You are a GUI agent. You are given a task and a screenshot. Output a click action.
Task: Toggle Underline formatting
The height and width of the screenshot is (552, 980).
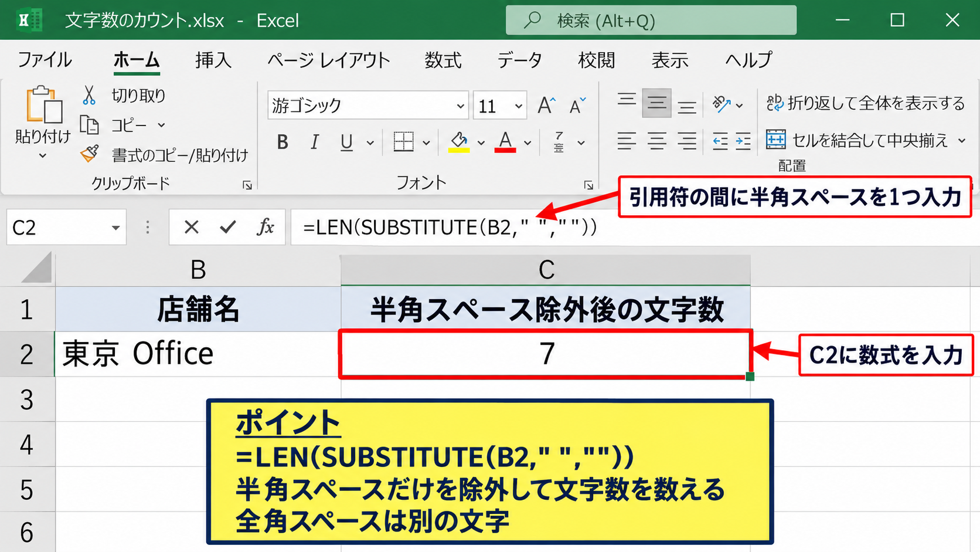tap(346, 143)
